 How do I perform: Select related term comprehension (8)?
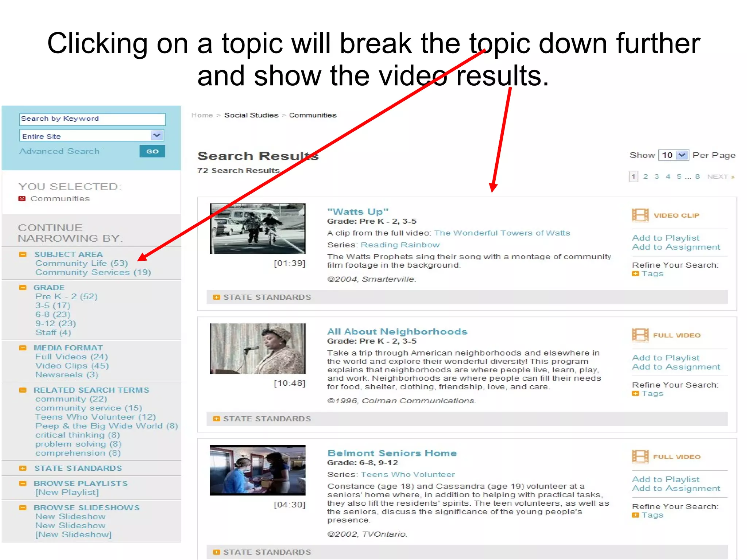[x=78, y=453]
